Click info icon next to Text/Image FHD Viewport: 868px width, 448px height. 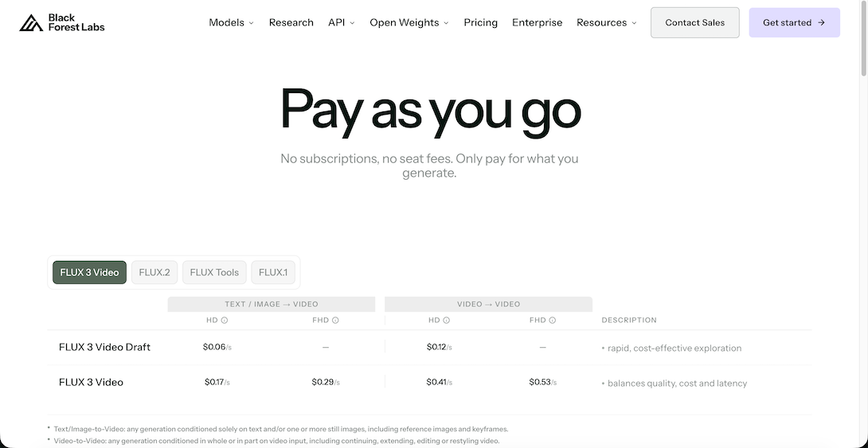(x=335, y=320)
